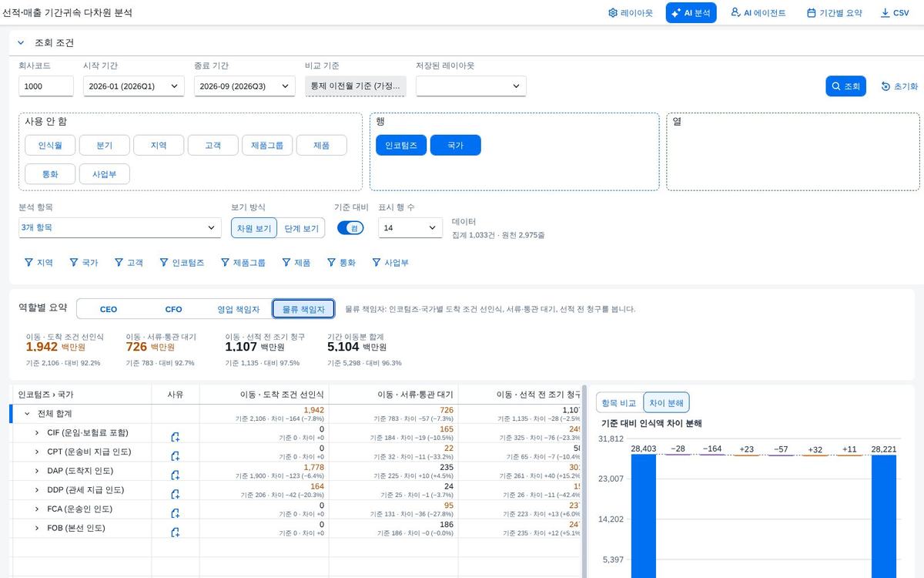Switch to the 항목 비교 chart tab
924x578 pixels.
[x=619, y=402]
